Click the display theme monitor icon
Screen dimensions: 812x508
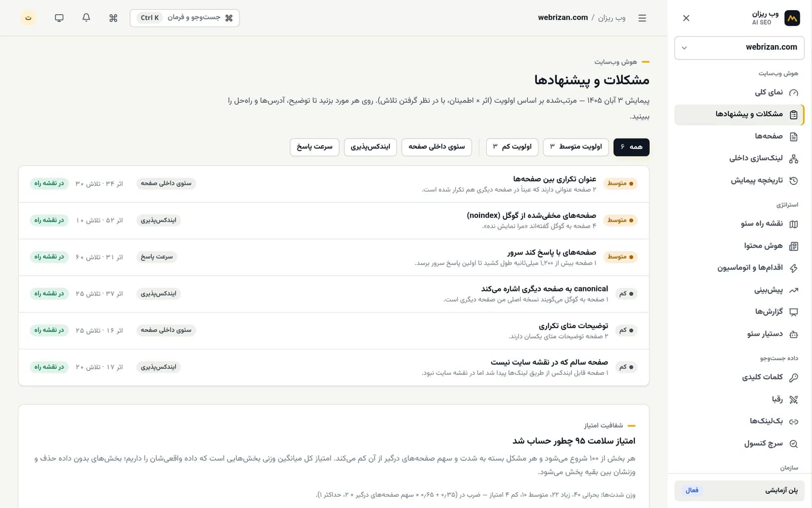point(59,18)
